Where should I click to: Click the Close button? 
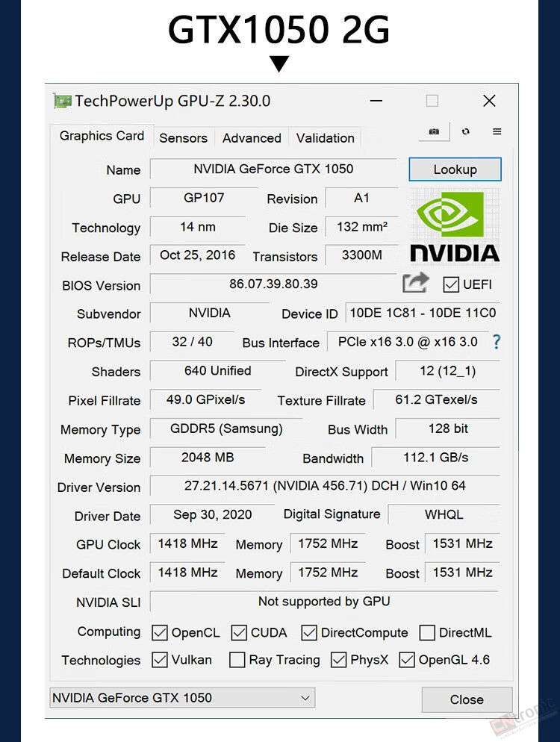pyautogui.click(x=467, y=699)
